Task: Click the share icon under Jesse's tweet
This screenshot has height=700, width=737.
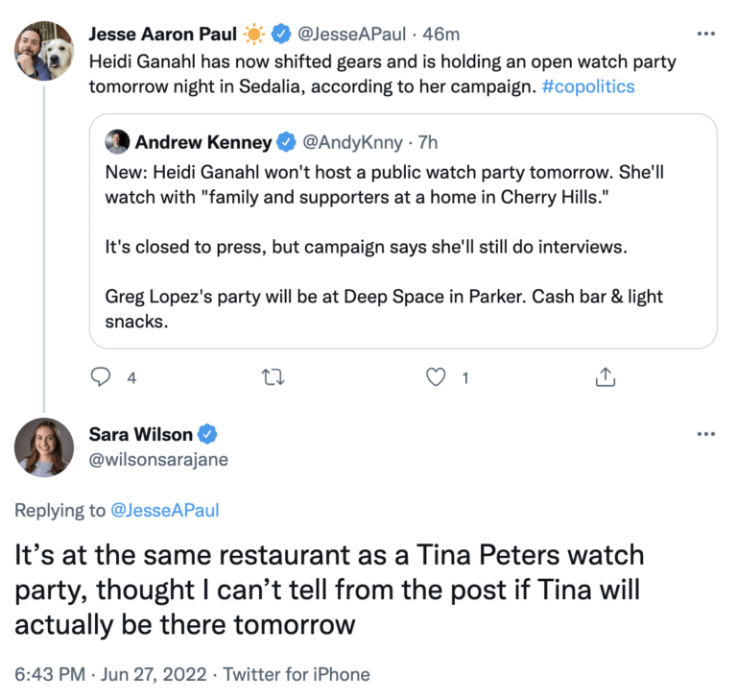Action: point(605,377)
